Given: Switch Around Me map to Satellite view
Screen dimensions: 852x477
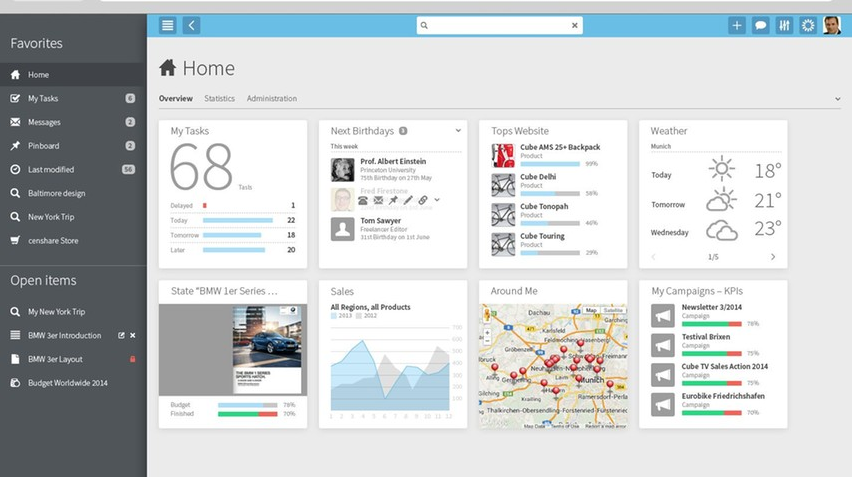Looking at the screenshot, I should [612, 311].
